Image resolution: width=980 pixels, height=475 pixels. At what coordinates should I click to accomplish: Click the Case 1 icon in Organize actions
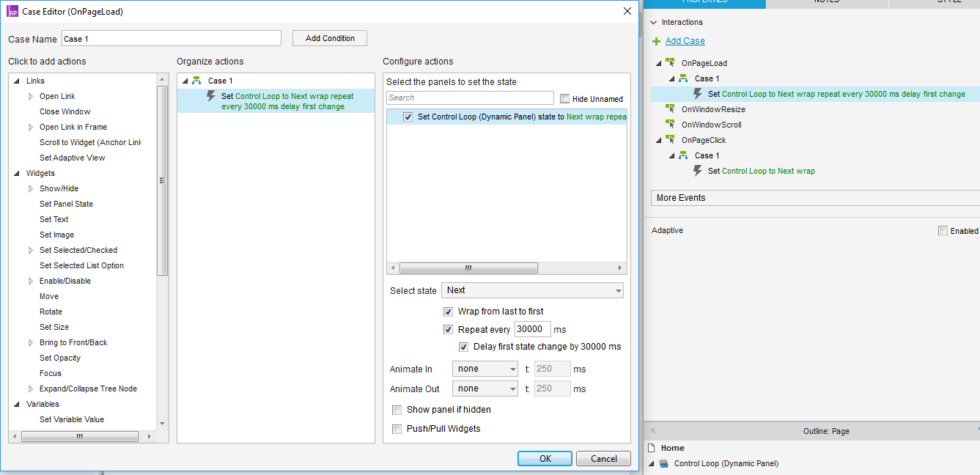(196, 81)
